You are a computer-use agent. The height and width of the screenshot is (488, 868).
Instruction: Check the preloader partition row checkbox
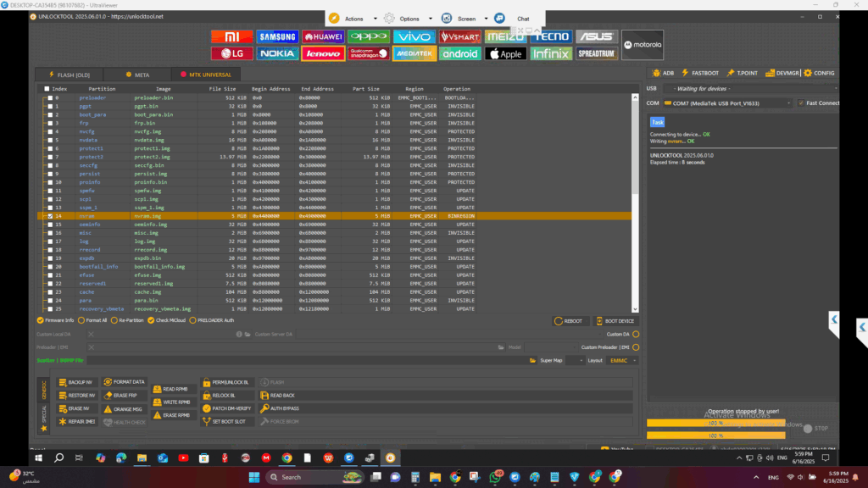50,98
